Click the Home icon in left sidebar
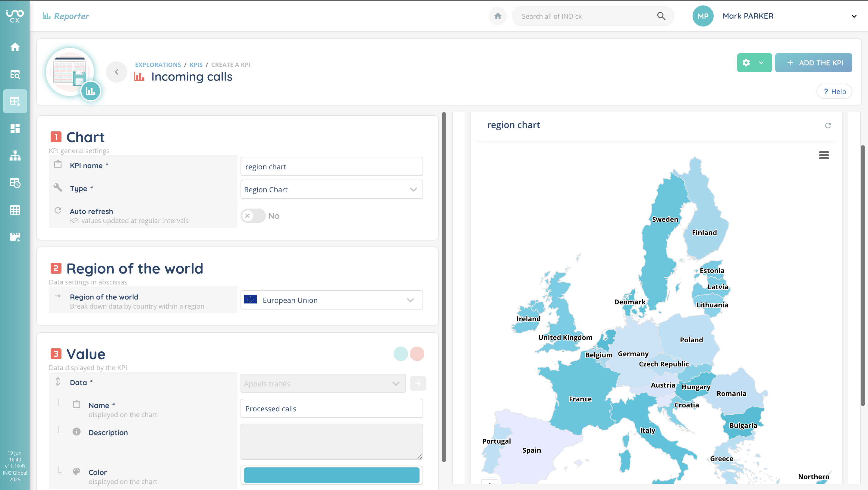This screenshot has height=490, width=868. point(15,47)
